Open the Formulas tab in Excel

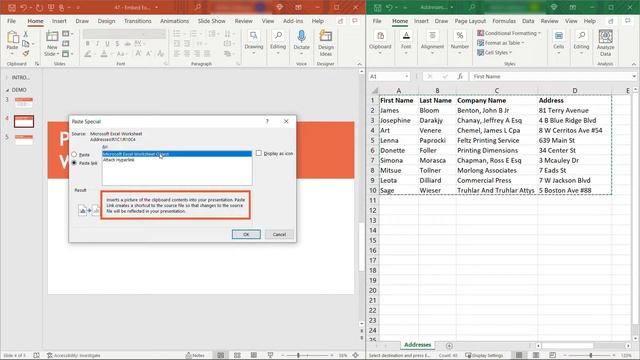[x=504, y=21]
